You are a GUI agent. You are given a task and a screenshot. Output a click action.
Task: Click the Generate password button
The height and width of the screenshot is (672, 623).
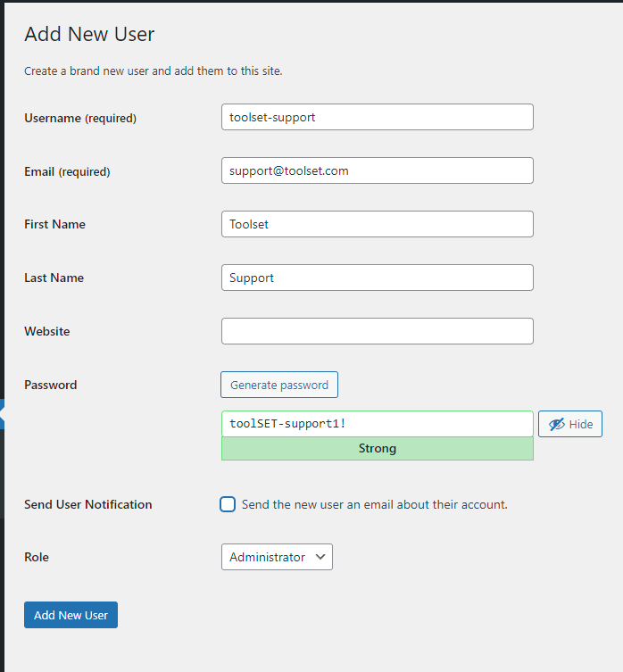(x=279, y=385)
